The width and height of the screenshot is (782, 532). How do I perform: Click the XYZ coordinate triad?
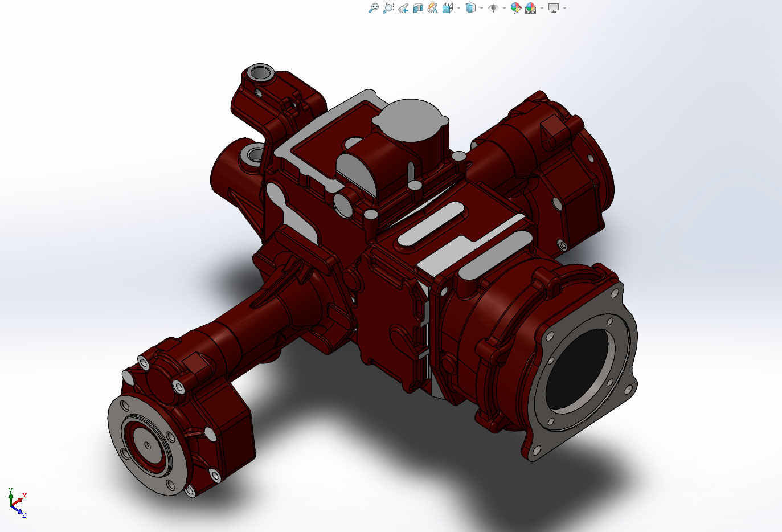17,503
